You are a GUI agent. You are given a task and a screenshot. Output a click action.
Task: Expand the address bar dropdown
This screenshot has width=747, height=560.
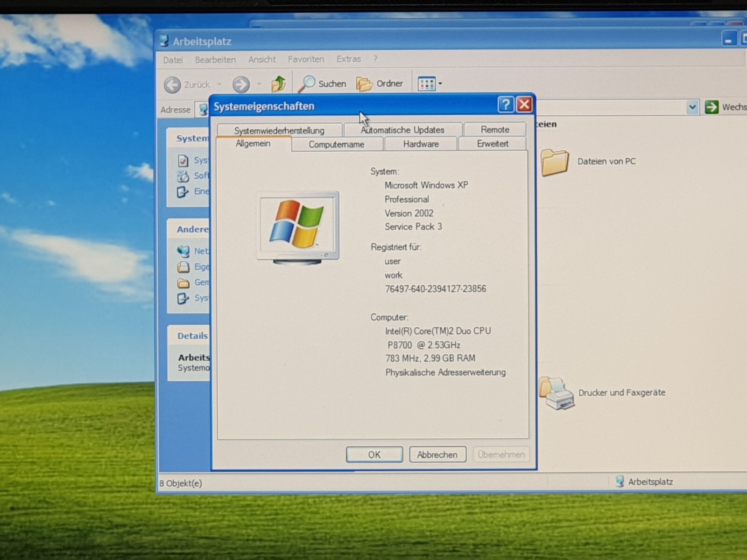point(692,107)
